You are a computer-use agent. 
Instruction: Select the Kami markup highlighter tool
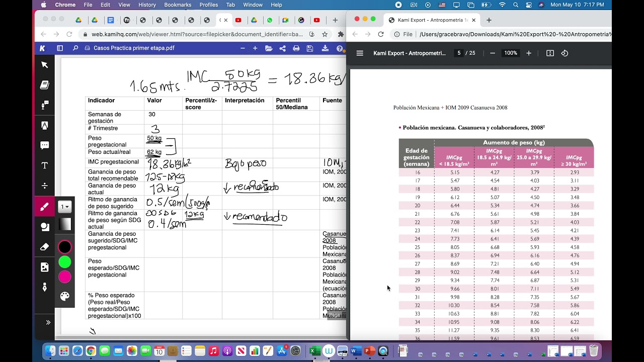[44, 125]
